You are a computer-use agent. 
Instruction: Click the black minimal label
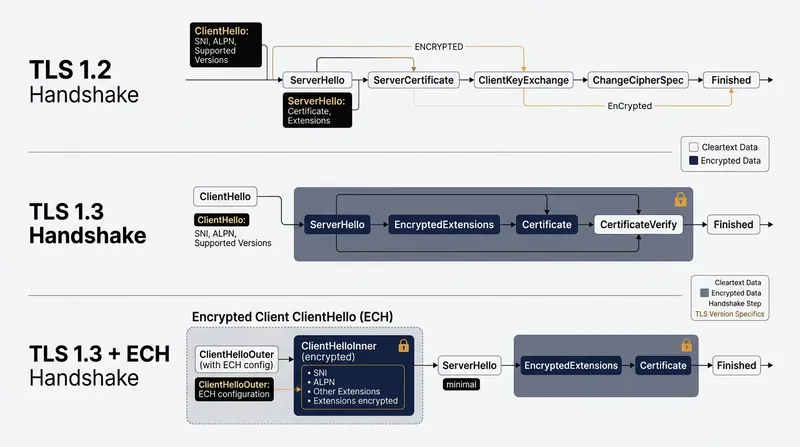tap(461, 384)
